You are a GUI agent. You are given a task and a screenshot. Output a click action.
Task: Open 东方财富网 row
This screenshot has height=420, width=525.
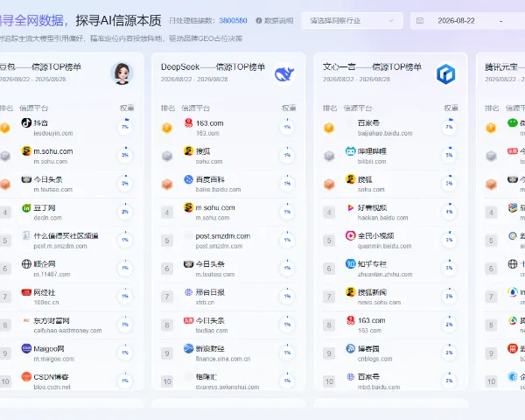(67, 325)
